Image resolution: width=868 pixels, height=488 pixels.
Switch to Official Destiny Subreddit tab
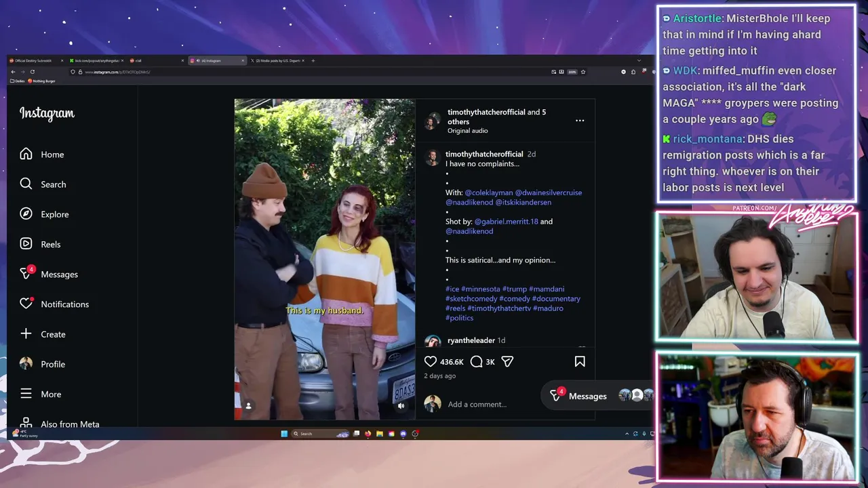35,60
